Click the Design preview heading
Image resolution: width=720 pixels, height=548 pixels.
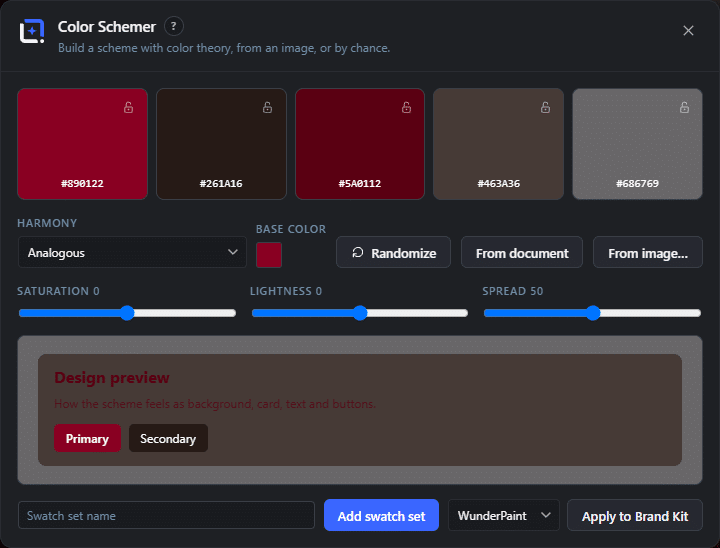112,378
